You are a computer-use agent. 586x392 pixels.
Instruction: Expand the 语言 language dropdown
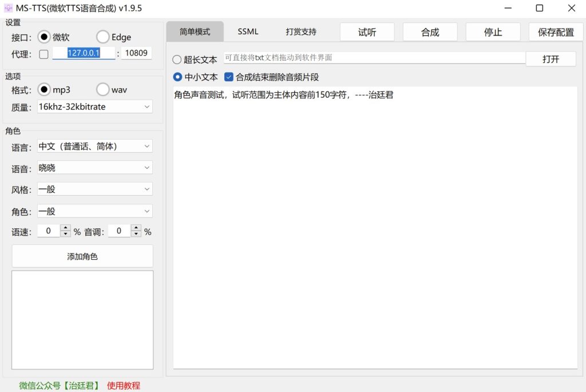pyautogui.click(x=94, y=146)
